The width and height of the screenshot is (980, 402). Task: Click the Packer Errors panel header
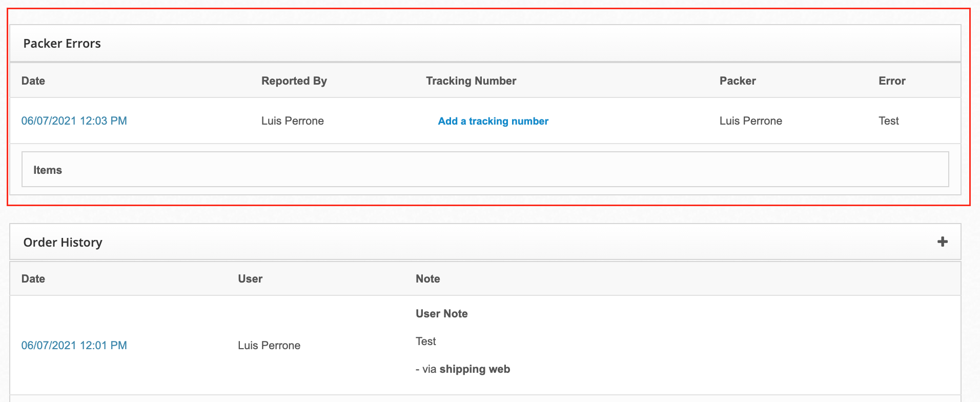point(62,44)
